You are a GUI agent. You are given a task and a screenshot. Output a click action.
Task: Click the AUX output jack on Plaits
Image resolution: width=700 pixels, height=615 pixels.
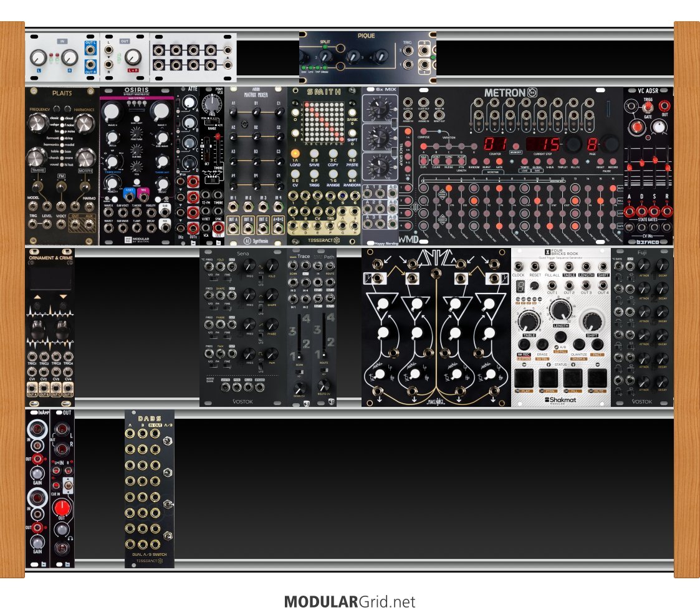pyautogui.click(x=89, y=224)
